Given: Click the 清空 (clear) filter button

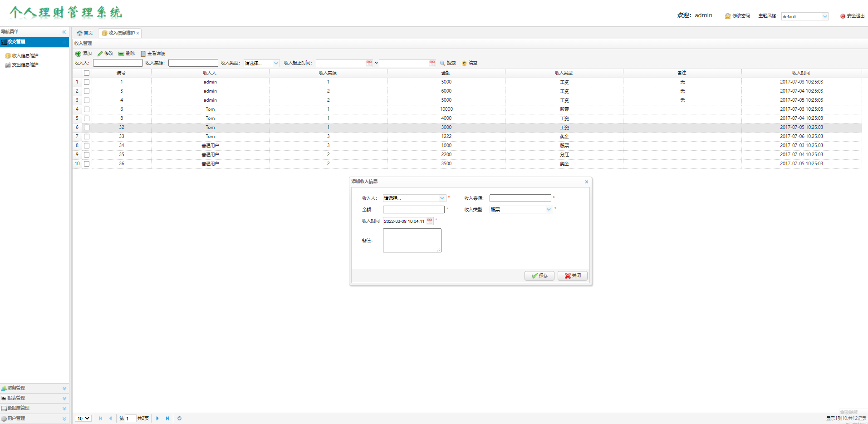Looking at the screenshot, I should [470, 63].
